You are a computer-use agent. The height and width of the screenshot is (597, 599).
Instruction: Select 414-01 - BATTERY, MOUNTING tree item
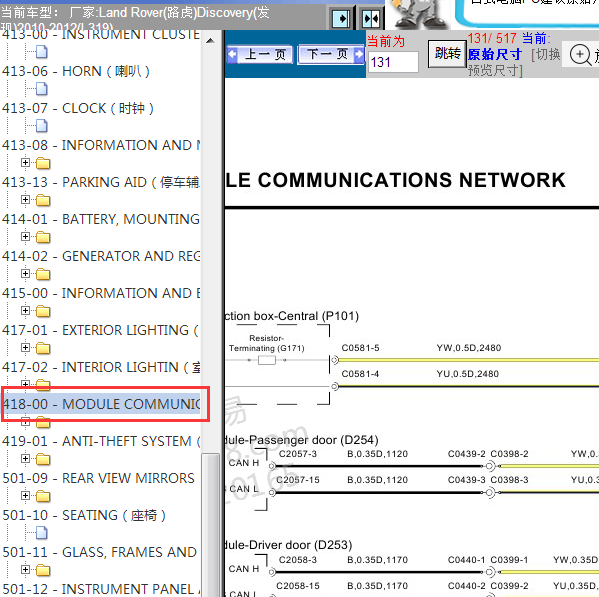[101, 219]
